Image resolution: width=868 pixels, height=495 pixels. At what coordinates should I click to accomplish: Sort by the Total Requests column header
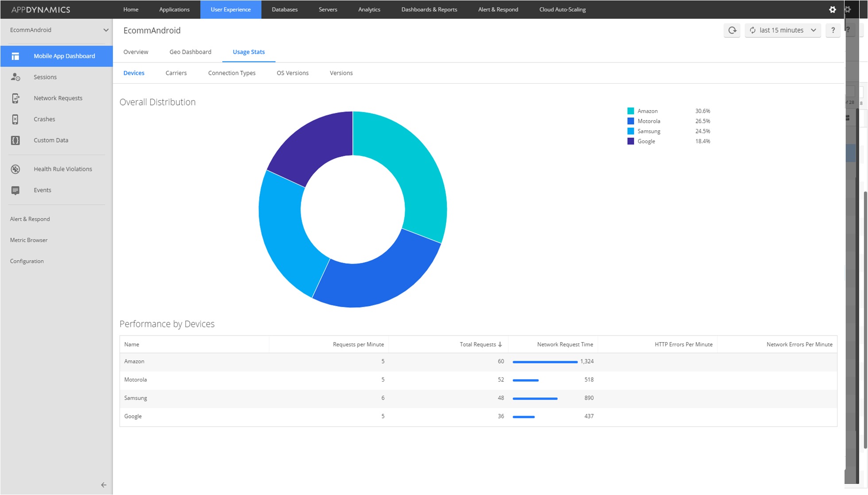(x=478, y=344)
